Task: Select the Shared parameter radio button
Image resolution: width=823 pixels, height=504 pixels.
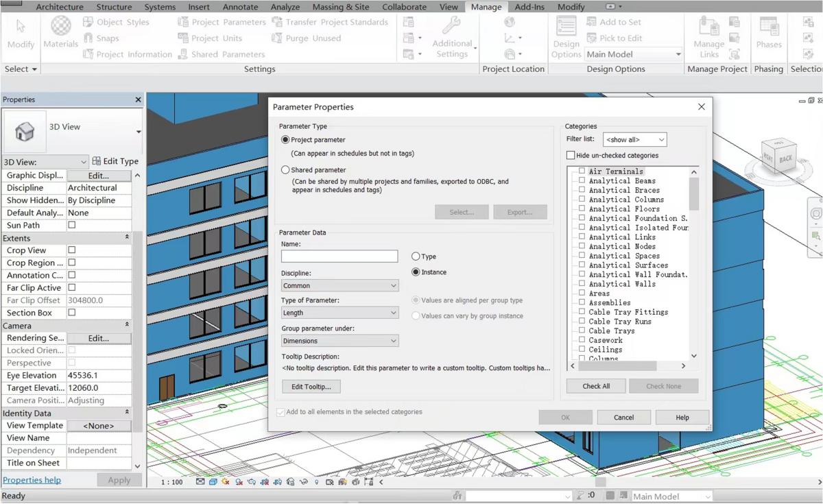Action: coord(285,170)
